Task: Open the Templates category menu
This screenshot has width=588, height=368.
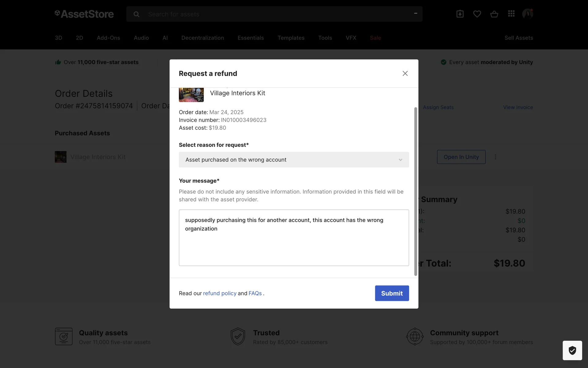Action: pos(291,38)
